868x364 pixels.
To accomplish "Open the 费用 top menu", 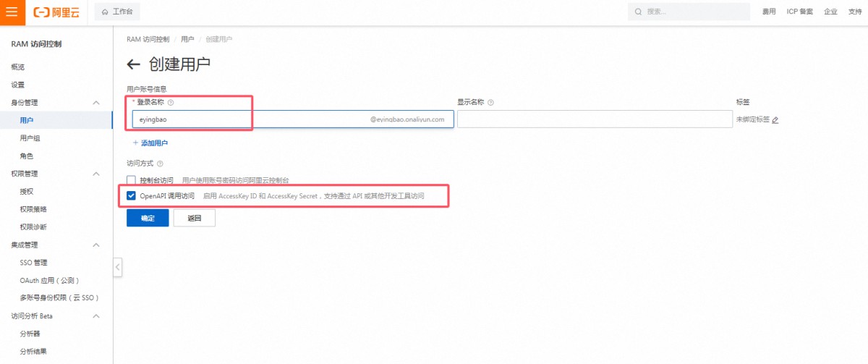I will pyautogui.click(x=769, y=12).
